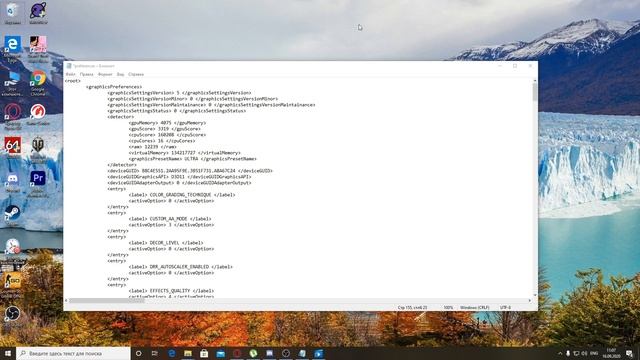Open Microsoft Store from the taskbar
This screenshot has height=360, width=640.
coord(204,353)
